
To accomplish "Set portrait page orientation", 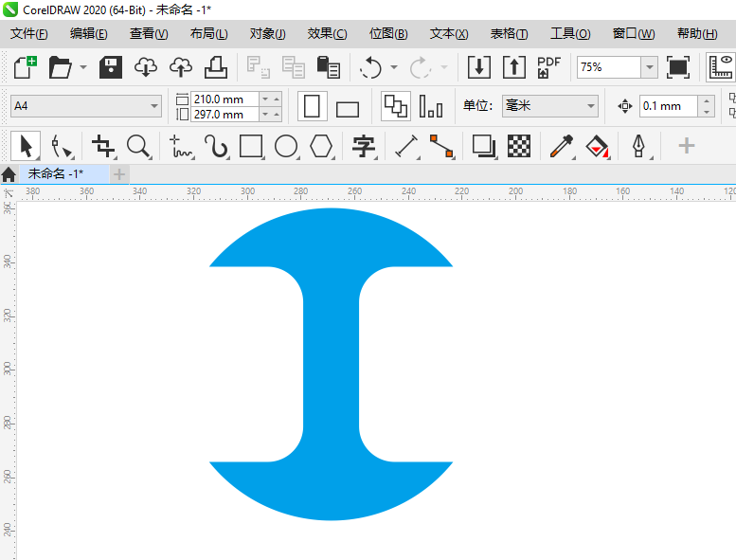I will point(313,106).
